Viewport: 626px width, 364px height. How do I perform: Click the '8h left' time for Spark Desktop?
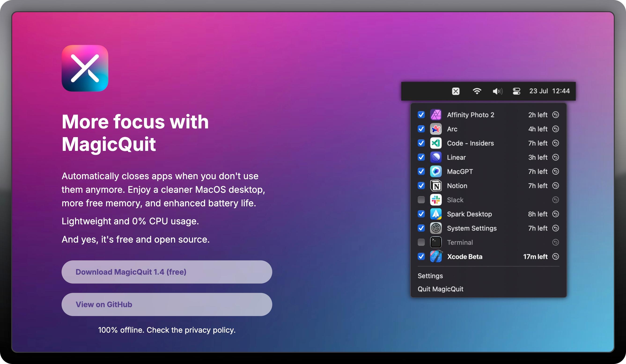(x=538, y=214)
